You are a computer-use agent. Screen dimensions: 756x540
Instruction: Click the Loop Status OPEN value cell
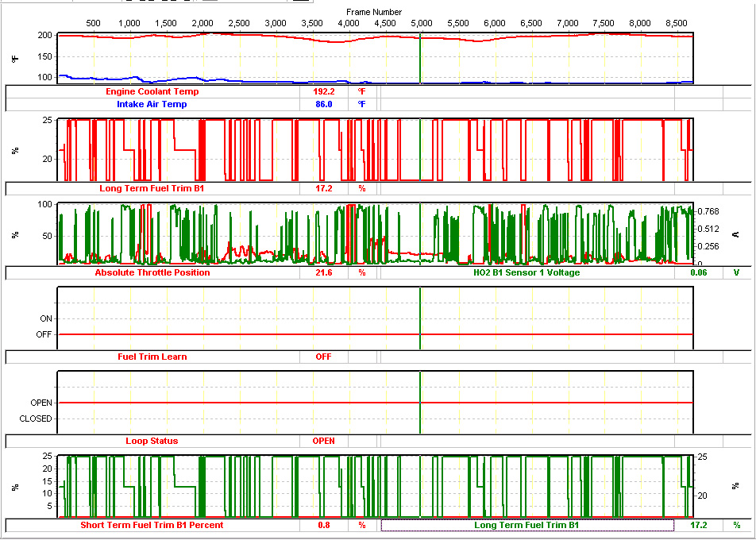click(x=323, y=442)
